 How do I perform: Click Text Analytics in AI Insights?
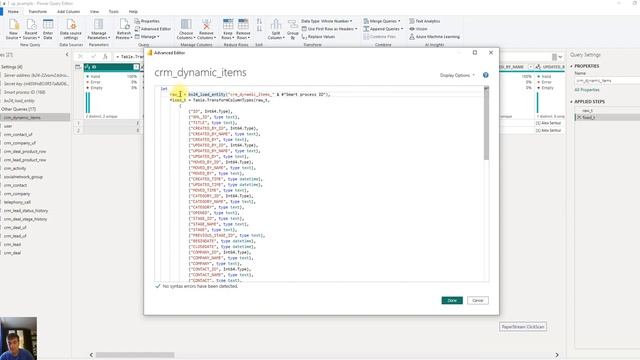424,21
